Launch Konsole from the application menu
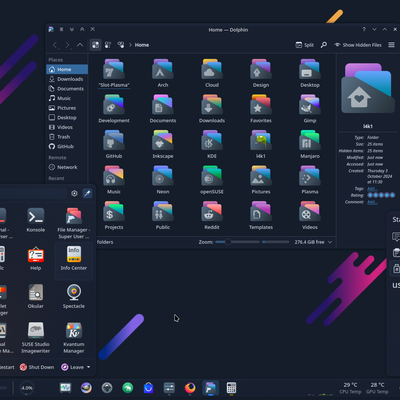This screenshot has width=400, height=400. click(36, 220)
